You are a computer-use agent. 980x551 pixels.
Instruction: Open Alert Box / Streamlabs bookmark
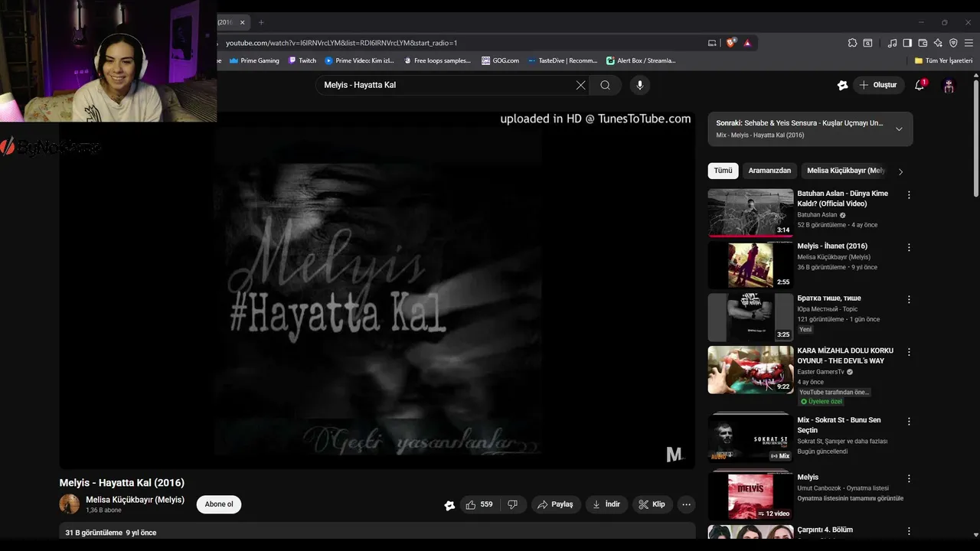(x=642, y=60)
